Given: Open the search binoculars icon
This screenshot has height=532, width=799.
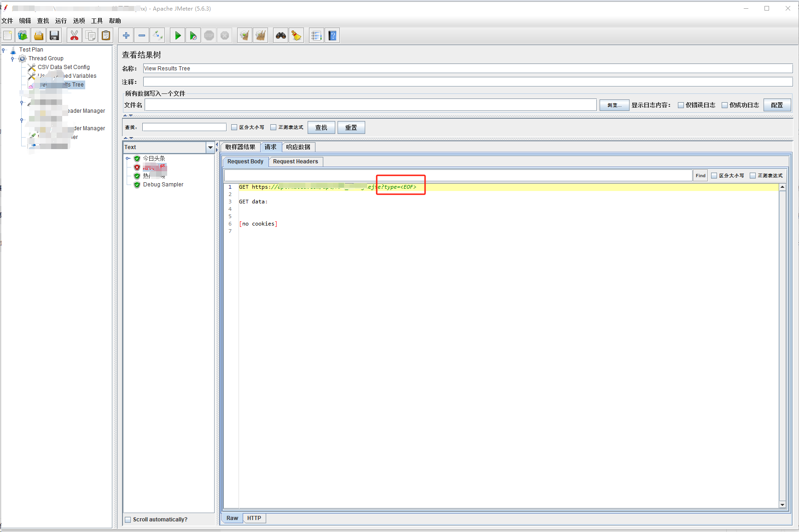Looking at the screenshot, I should click(x=280, y=35).
